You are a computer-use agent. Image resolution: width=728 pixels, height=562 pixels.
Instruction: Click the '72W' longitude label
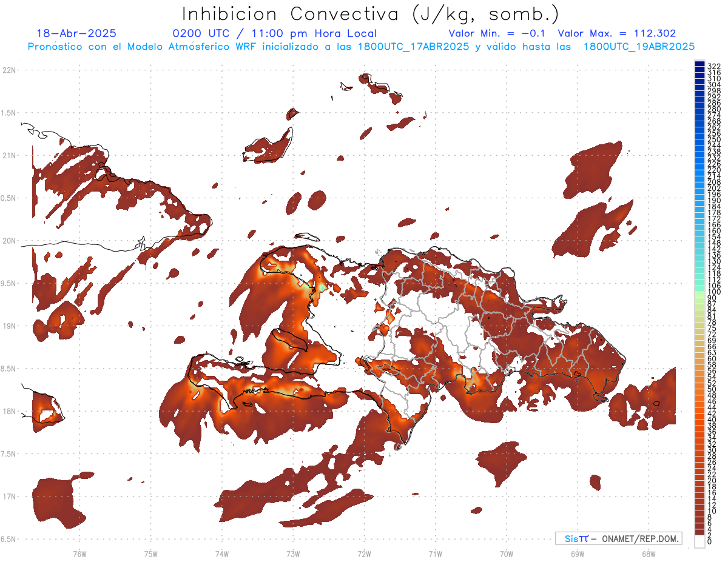(x=364, y=554)
